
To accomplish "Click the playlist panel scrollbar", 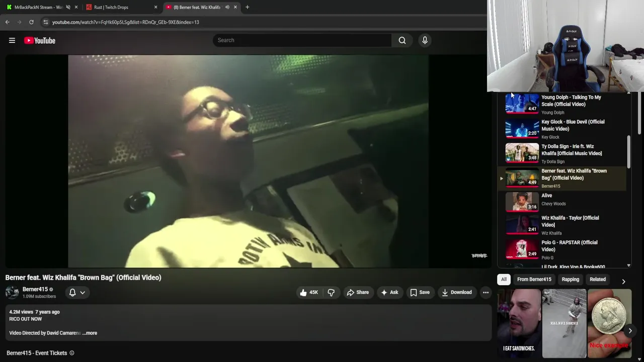I will pyautogui.click(x=628, y=152).
